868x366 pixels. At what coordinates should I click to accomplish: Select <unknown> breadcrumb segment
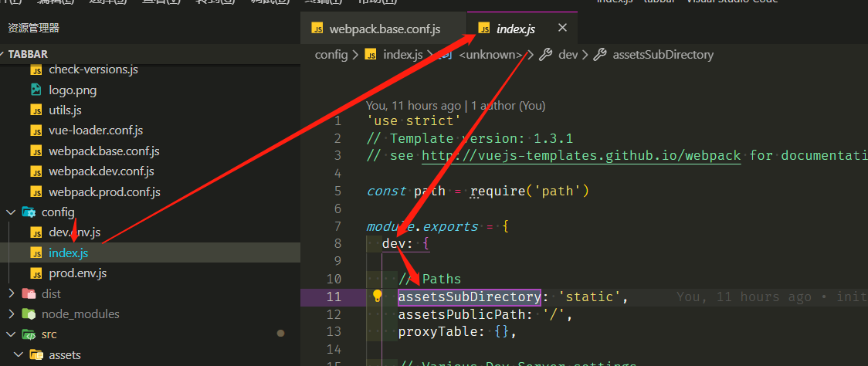(x=491, y=55)
